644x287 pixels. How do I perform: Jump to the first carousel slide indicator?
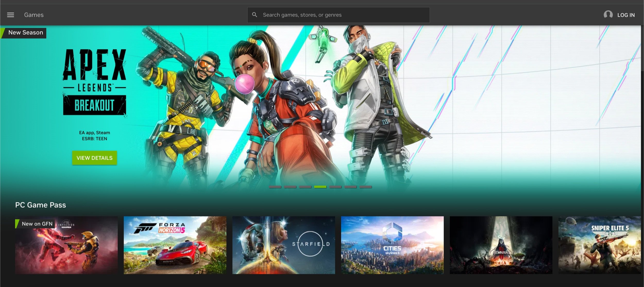275,187
